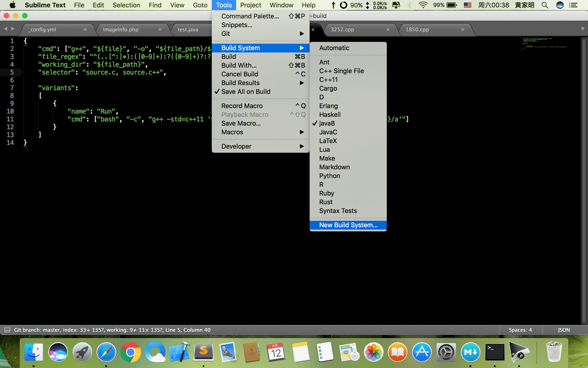
Task: Open Sublime Text dock icon
Action: tap(204, 352)
